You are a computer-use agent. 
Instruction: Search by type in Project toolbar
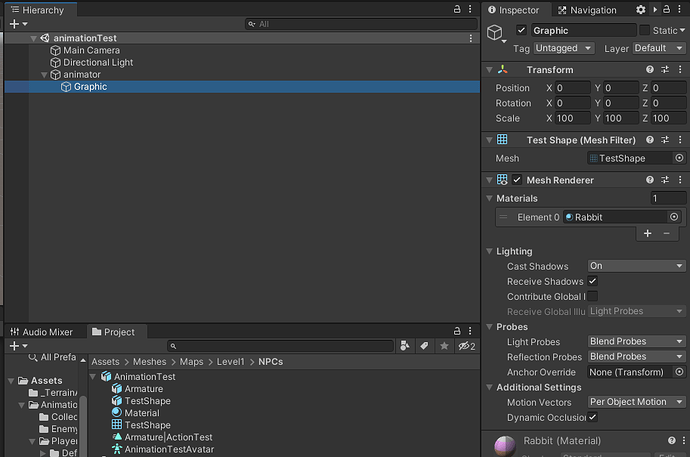(405, 346)
